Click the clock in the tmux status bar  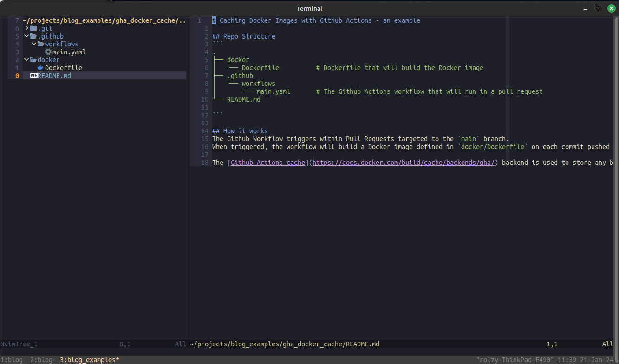click(567, 359)
